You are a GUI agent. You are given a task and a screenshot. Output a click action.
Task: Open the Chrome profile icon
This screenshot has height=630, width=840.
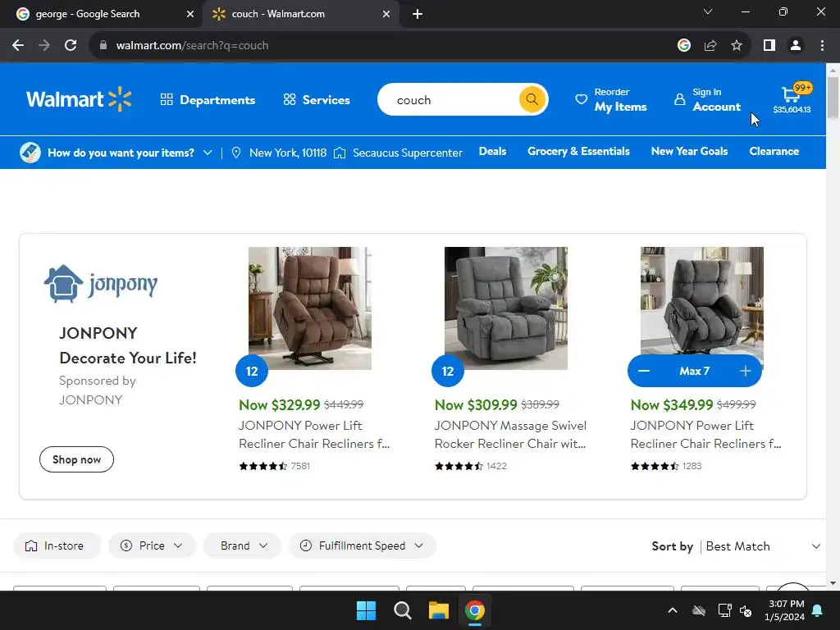[796, 46]
